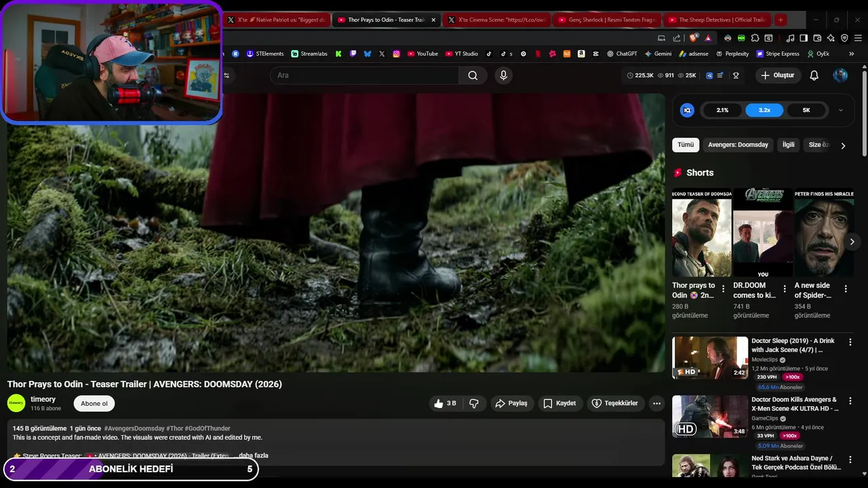Open the #AvengersDoomsday hashtag
The height and width of the screenshot is (488, 868).
click(x=134, y=428)
